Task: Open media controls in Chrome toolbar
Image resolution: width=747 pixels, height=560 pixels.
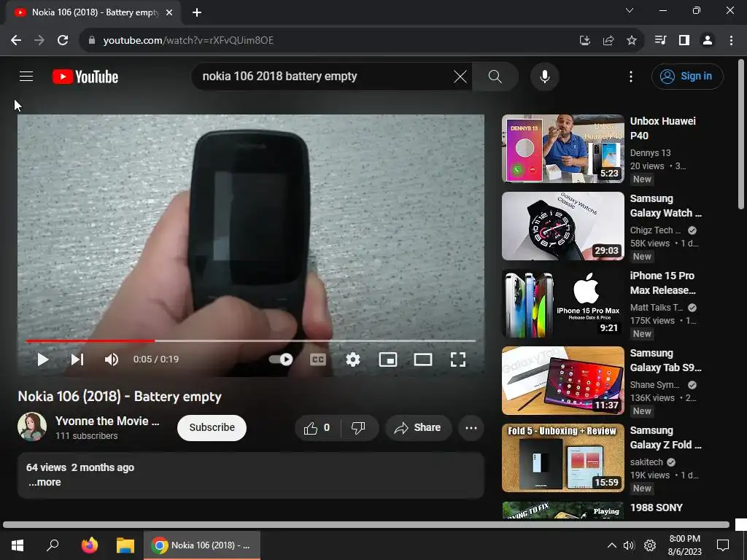Action: [660, 41]
